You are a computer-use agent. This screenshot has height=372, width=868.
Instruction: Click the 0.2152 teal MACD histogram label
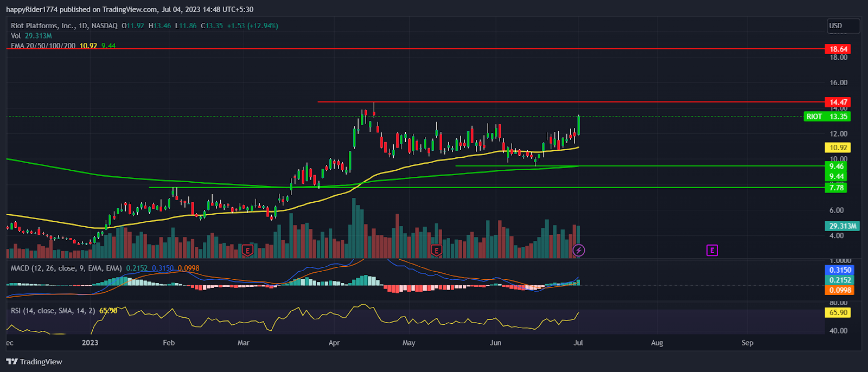click(x=840, y=280)
